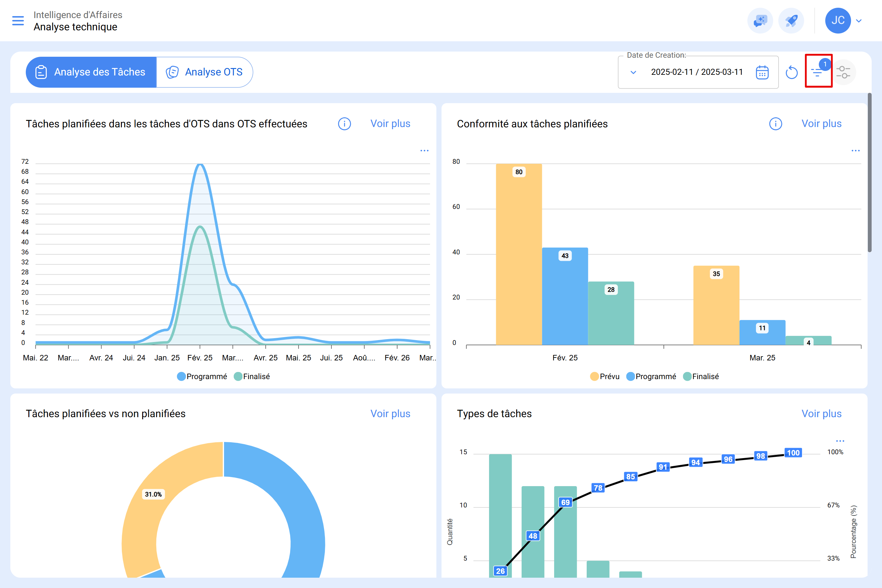This screenshot has height=588, width=882.
Task: Toggle Programmé legend in the line chart
Action: click(x=202, y=376)
